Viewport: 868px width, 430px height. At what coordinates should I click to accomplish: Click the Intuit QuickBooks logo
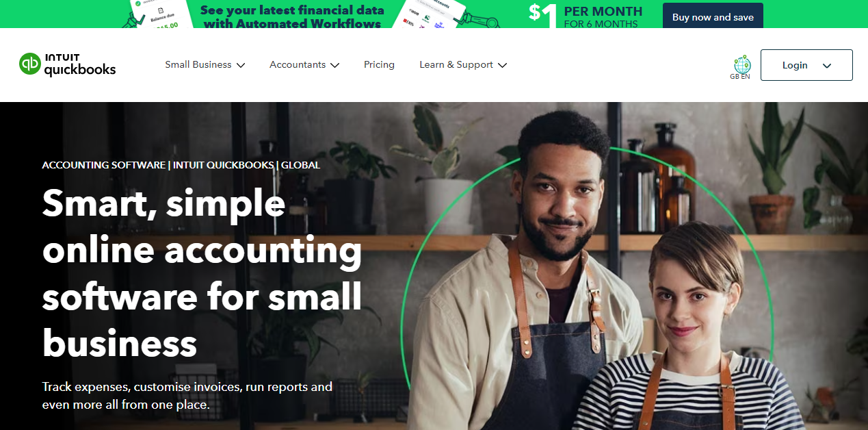coord(68,64)
